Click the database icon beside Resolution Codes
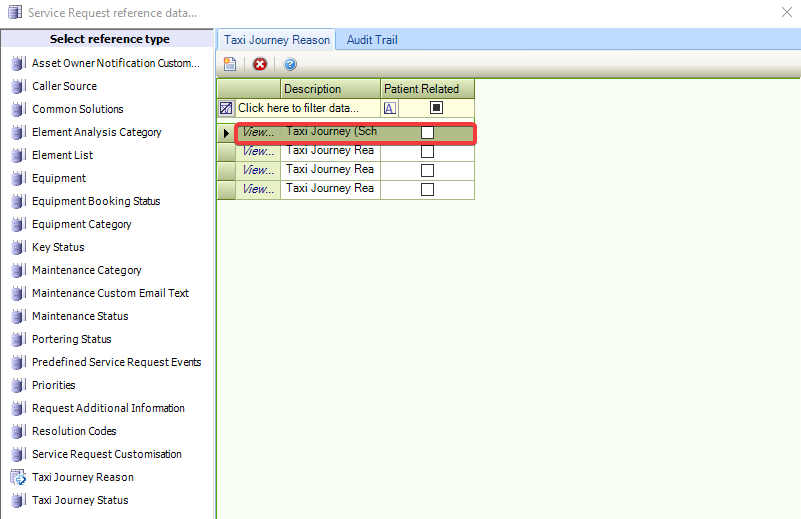Screen dimensions: 801x519 (x=17, y=431)
